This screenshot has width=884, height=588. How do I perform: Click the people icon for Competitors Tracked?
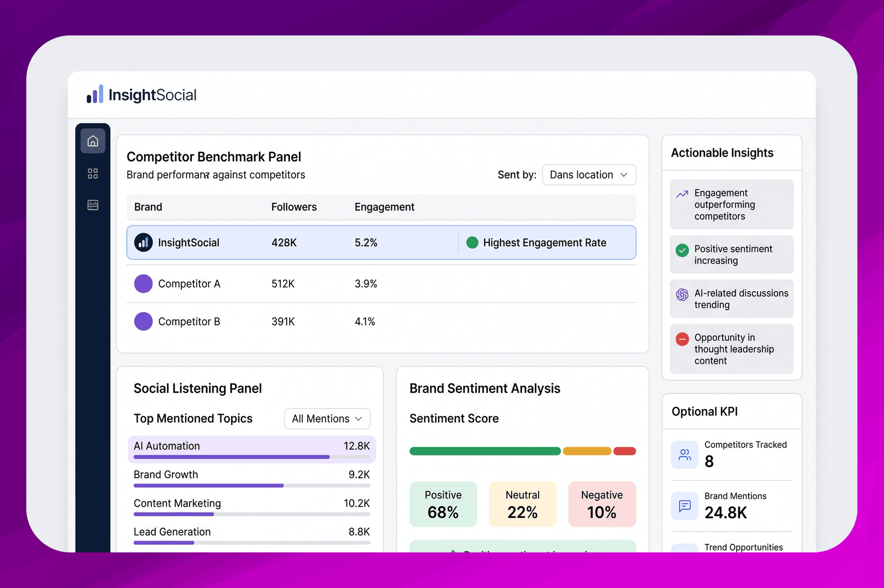[685, 454]
